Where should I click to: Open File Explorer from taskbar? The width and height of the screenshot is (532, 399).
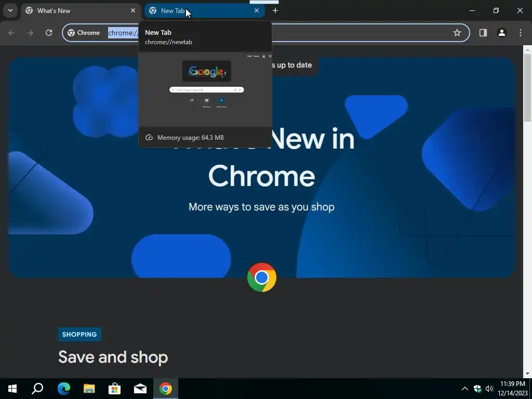(x=89, y=389)
